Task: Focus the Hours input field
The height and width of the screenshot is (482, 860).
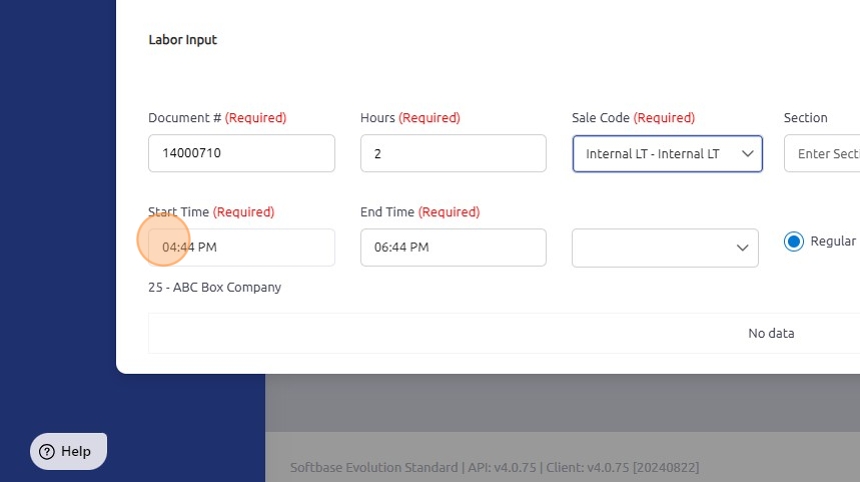Action: coord(453,154)
